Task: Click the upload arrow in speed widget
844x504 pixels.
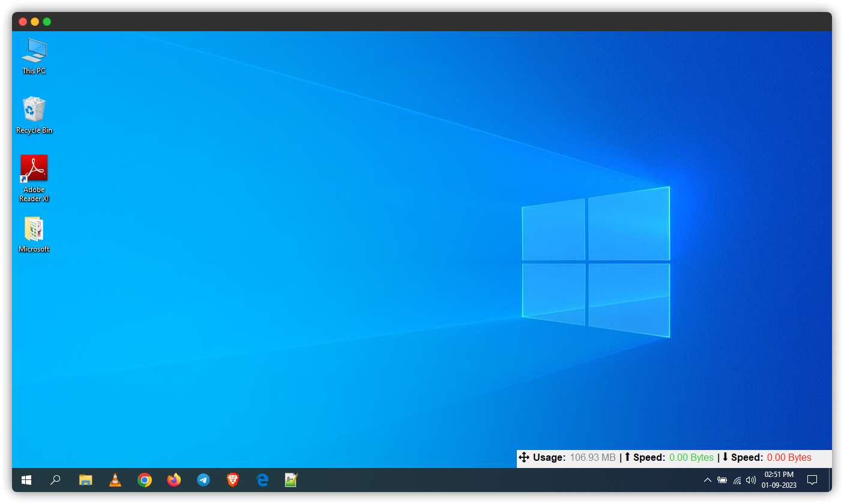Action: pos(627,457)
